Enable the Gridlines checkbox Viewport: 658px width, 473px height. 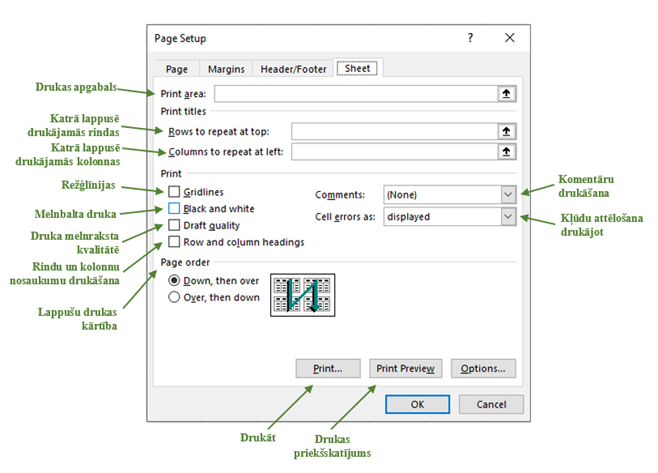[x=176, y=191]
